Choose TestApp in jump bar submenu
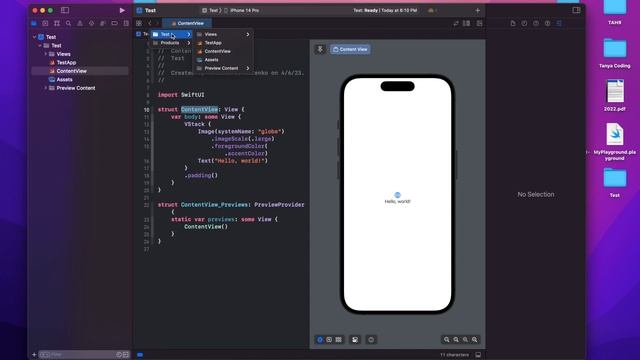This screenshot has height=360, width=640. click(223, 43)
